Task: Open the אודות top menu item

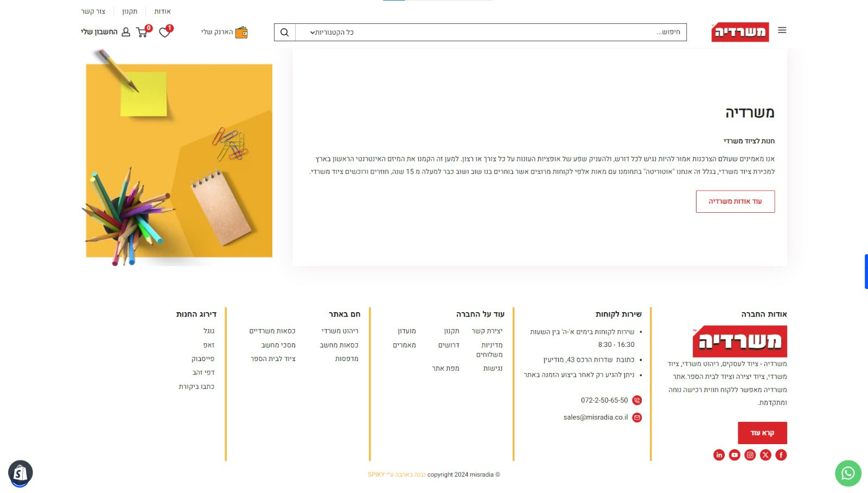Action: click(162, 11)
